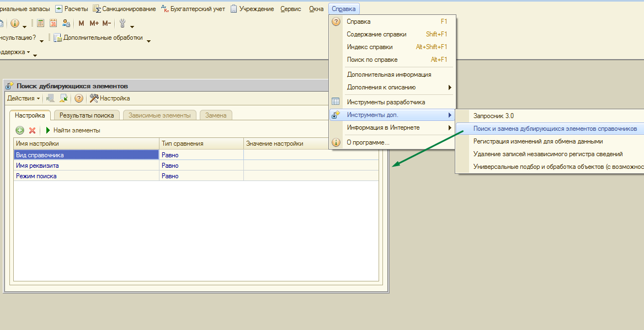The height and width of the screenshot is (330, 644).
Task: Click the red X delete-setting icon
Action: pyautogui.click(x=32, y=130)
